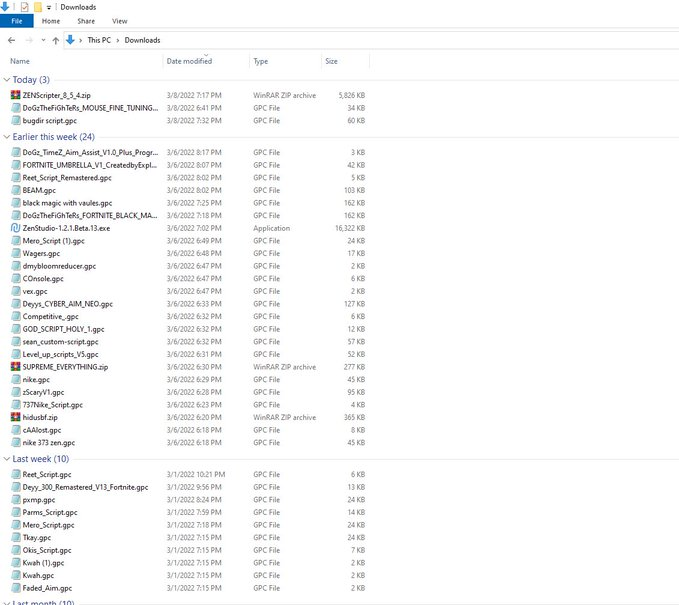Image resolution: width=679 pixels, height=605 pixels.
Task: Select the vex.gpc file icon
Action: click(16, 291)
